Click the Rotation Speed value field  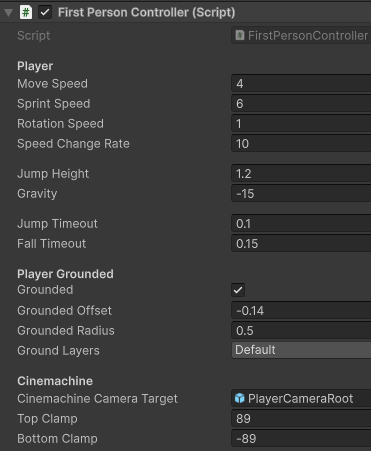(x=301, y=123)
